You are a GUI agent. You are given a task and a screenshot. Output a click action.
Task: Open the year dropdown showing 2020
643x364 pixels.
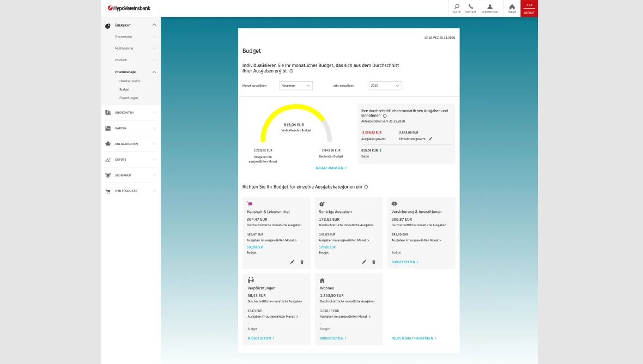click(385, 86)
